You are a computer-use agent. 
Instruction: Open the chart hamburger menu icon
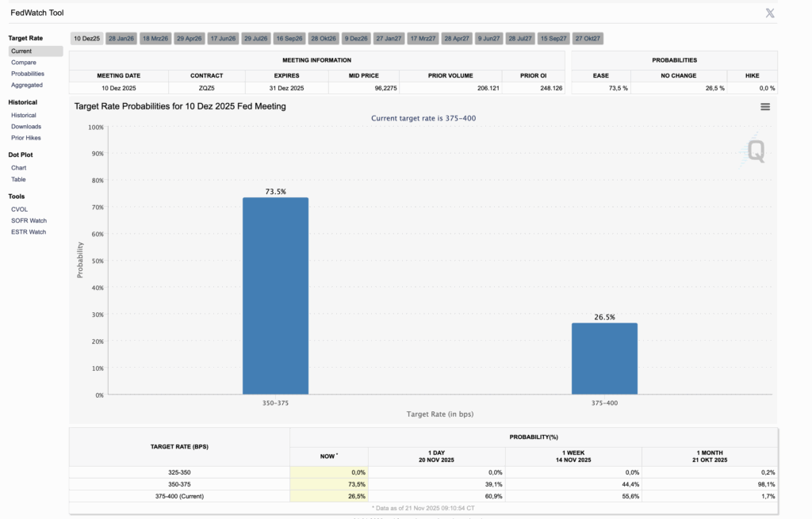click(765, 107)
